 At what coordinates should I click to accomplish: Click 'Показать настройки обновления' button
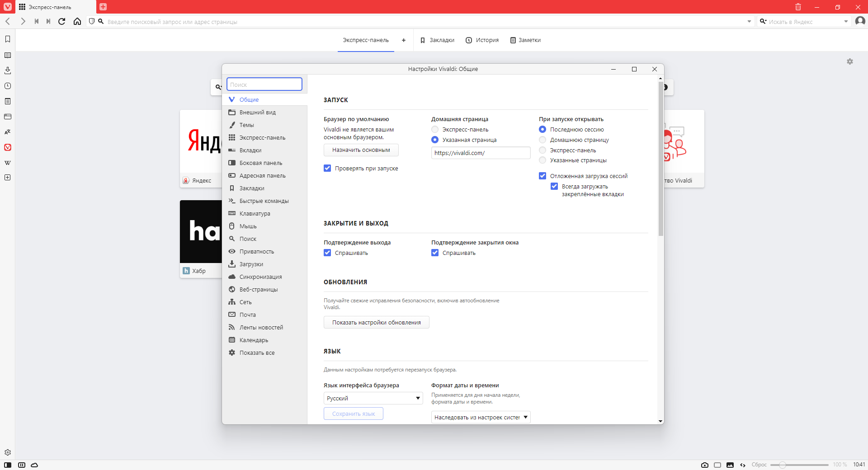pos(376,322)
